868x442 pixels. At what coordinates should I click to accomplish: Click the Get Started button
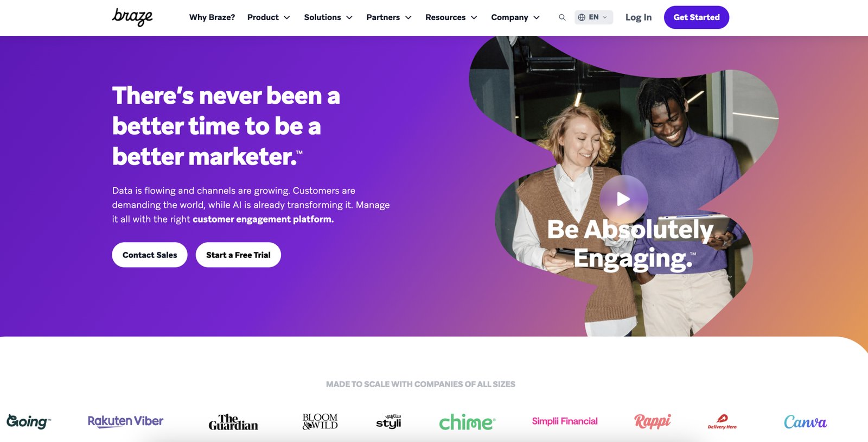pos(697,17)
